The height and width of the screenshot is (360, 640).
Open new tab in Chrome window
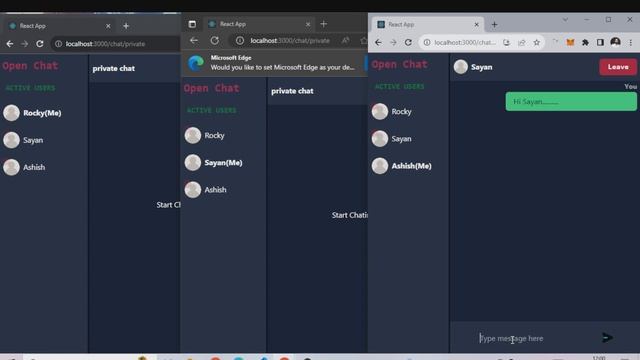tap(494, 24)
